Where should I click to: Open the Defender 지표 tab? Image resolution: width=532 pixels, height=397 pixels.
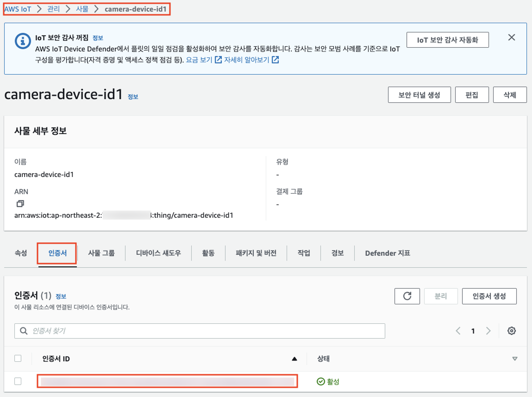[x=387, y=253]
